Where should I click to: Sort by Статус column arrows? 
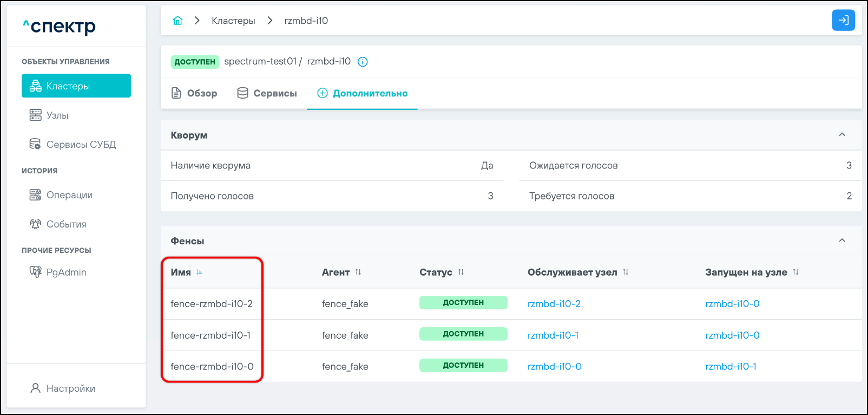pos(461,272)
